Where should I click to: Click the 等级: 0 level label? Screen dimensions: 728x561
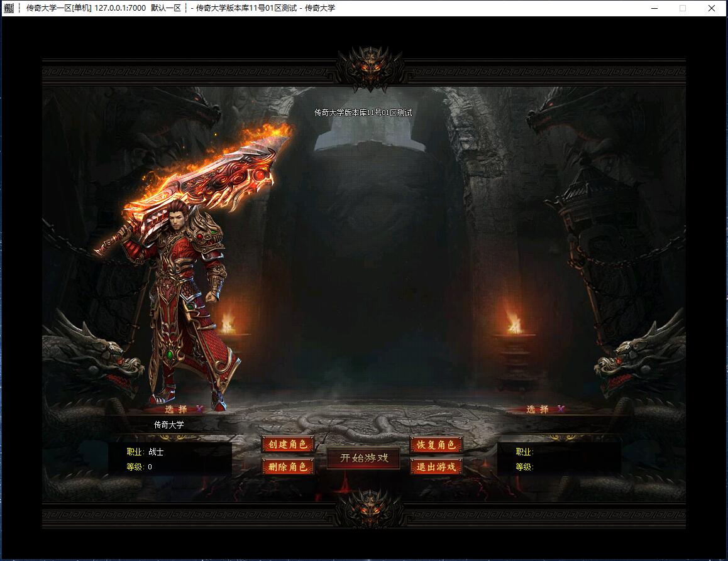[140, 467]
